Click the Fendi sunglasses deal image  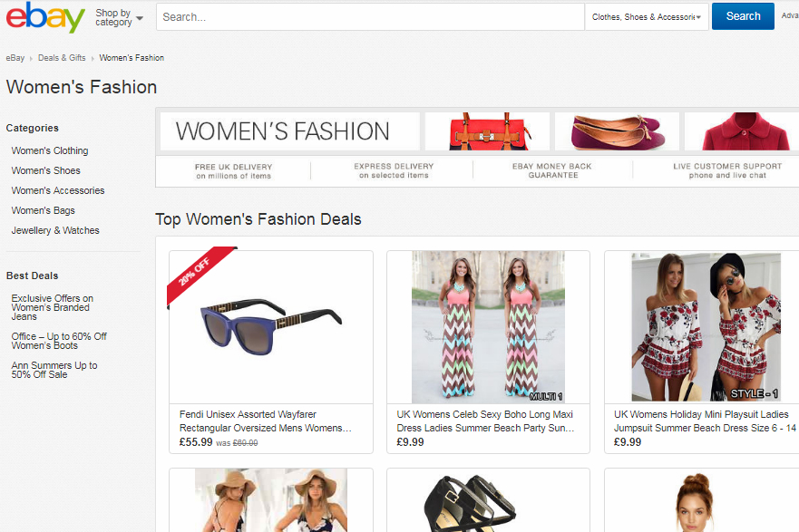(270, 326)
